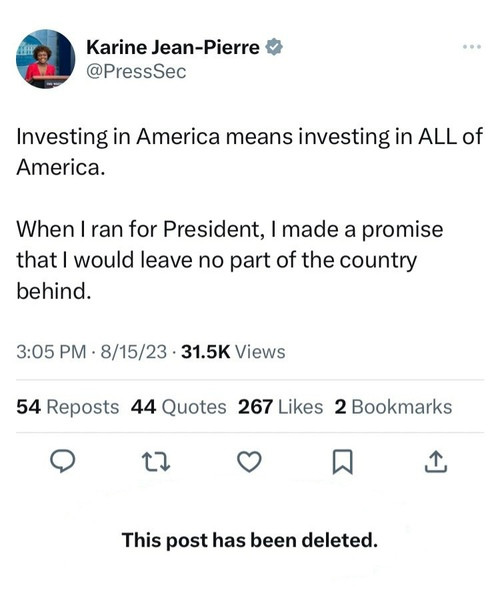The width and height of the screenshot is (500, 604).
Task: View the 54 Reposts list
Action: pyautogui.click(x=68, y=407)
